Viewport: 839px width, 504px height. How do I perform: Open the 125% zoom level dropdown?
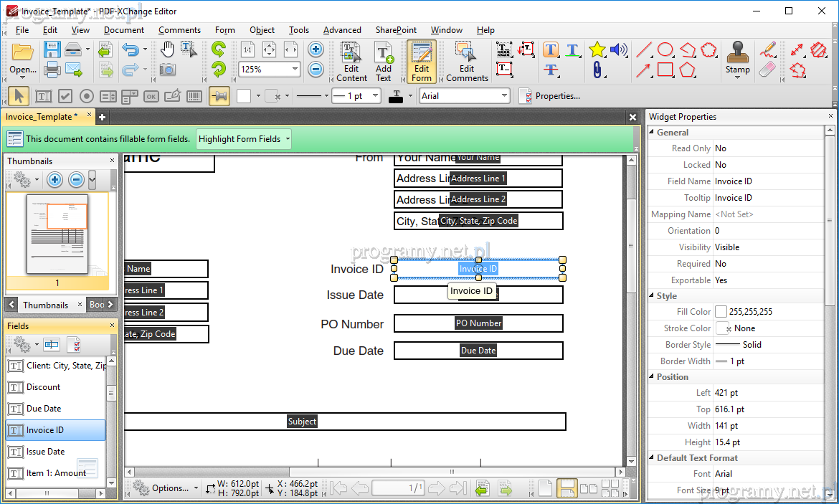coord(293,70)
